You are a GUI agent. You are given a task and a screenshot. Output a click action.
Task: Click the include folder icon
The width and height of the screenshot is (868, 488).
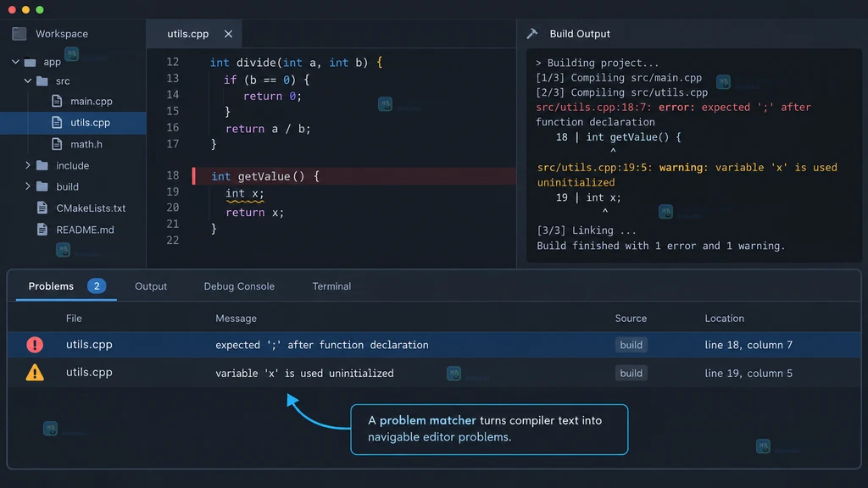pos(42,165)
